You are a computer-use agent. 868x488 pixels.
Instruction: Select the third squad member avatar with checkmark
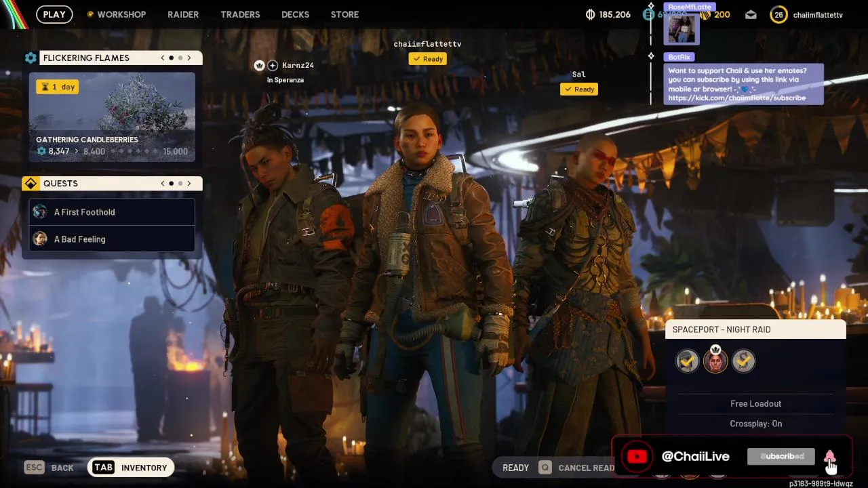click(743, 361)
